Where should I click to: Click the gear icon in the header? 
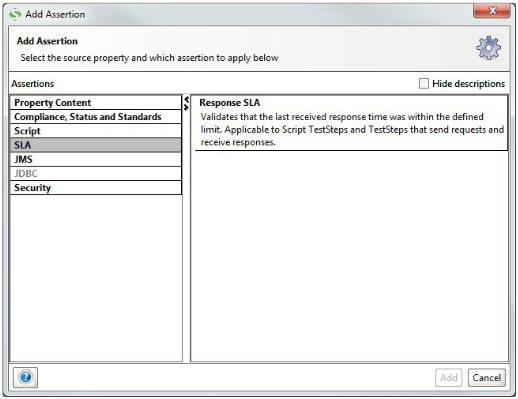pyautogui.click(x=488, y=48)
